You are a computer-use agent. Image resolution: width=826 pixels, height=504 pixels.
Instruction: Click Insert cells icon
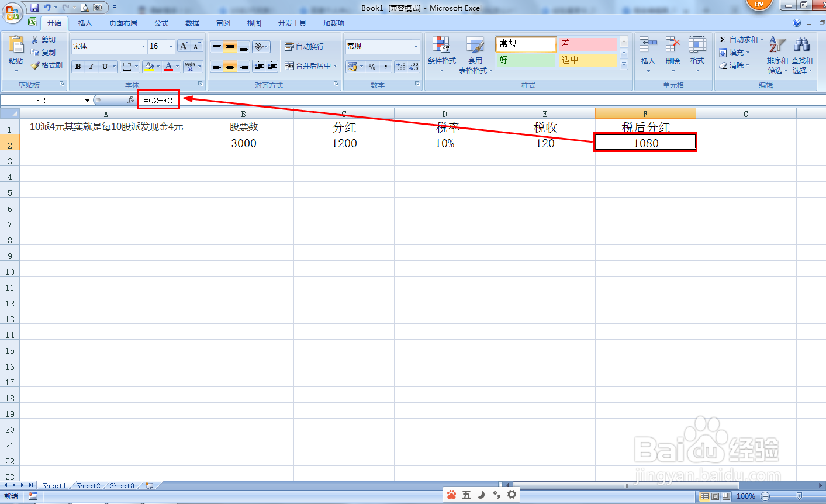point(648,44)
